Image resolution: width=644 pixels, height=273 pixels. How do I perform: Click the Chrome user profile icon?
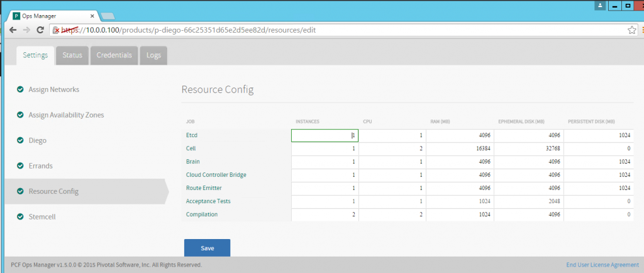coord(600,6)
